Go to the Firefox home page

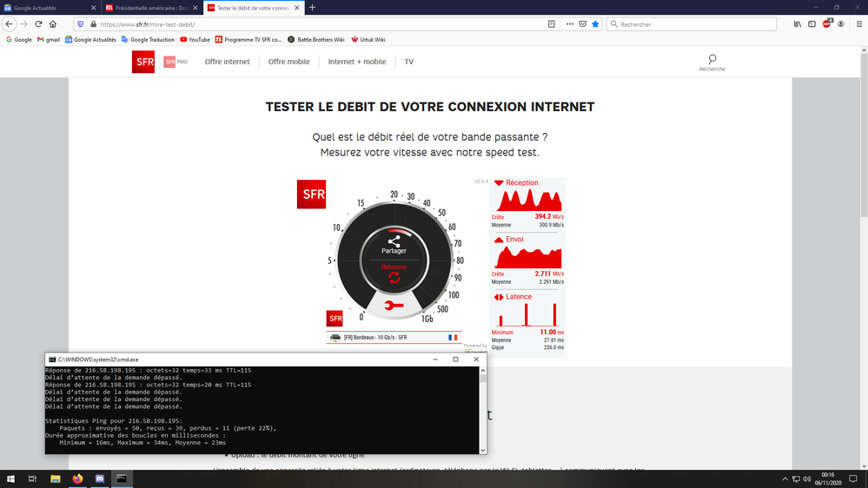coord(53,24)
